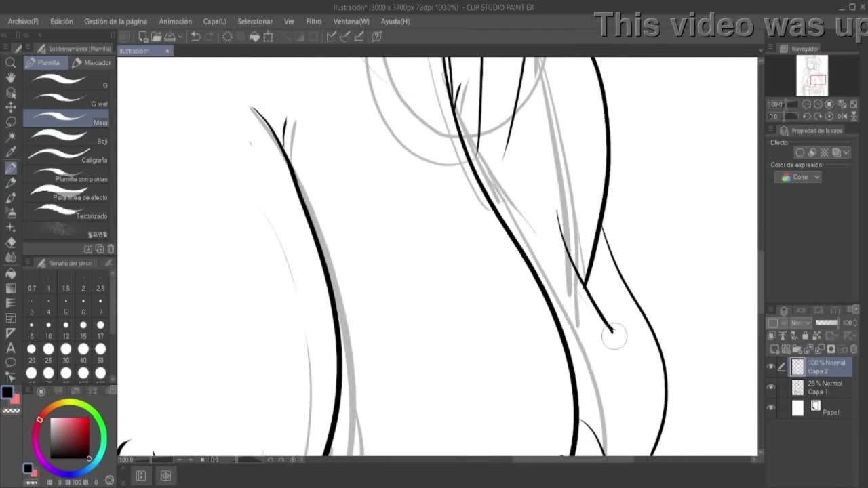Open the Filtro menu
This screenshot has height=488, width=868.
pyautogui.click(x=313, y=21)
